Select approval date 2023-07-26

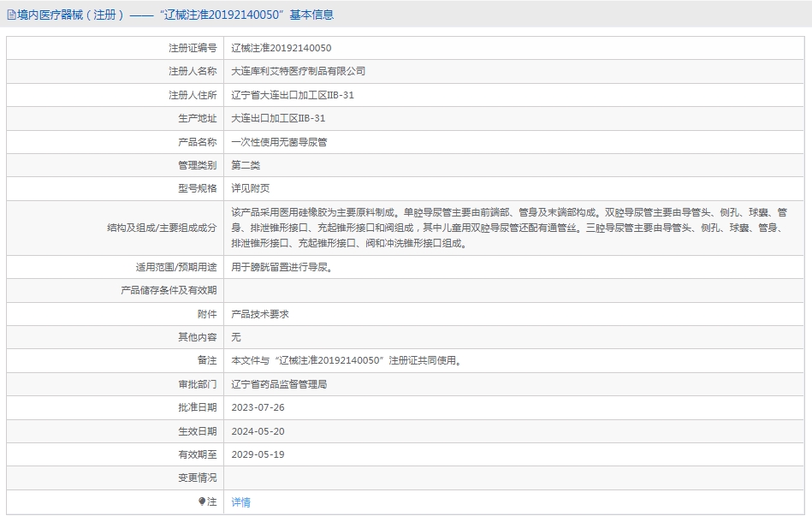(258, 407)
